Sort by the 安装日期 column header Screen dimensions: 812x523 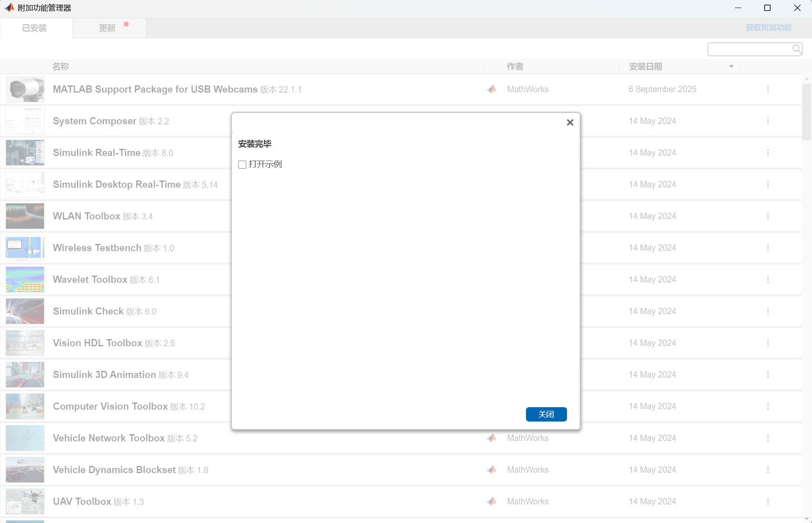(645, 66)
